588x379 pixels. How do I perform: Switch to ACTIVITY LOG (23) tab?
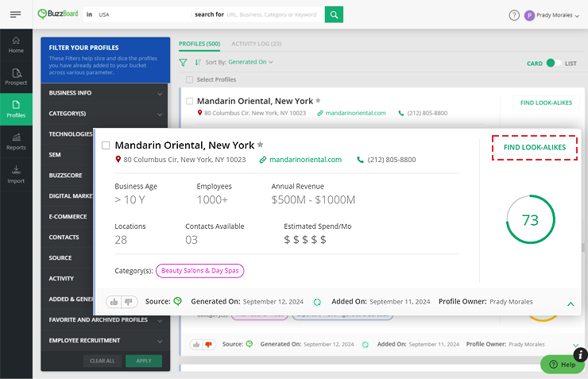pyautogui.click(x=256, y=44)
